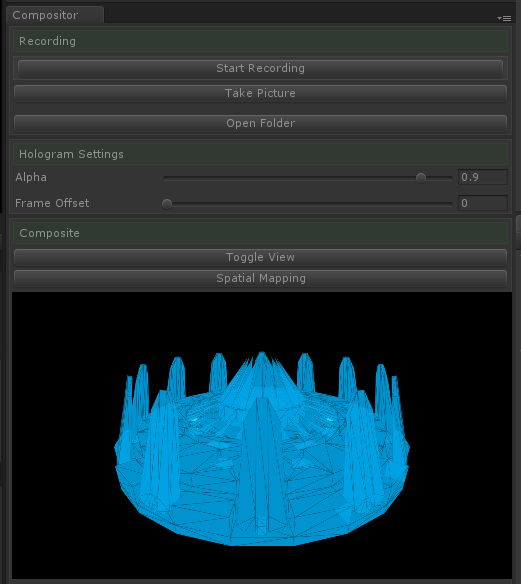521x584 pixels.
Task: Click the Alpha slider handle
Action: [x=421, y=178]
